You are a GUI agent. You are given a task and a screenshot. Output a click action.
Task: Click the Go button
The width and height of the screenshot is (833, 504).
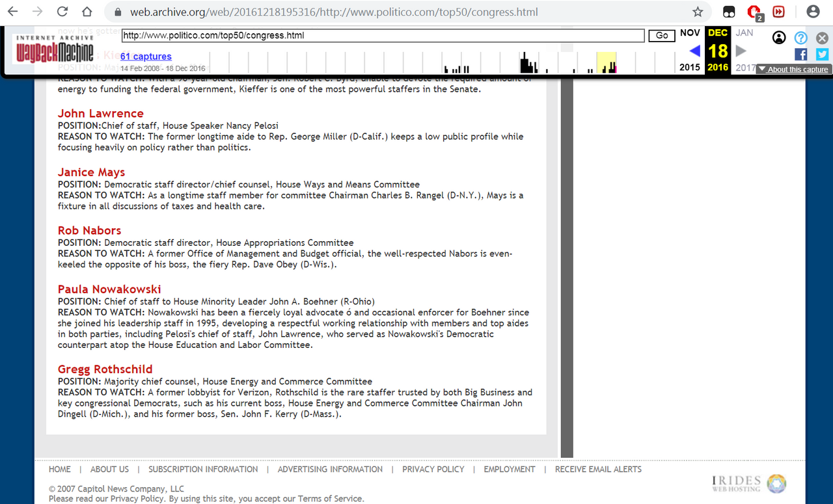point(662,36)
